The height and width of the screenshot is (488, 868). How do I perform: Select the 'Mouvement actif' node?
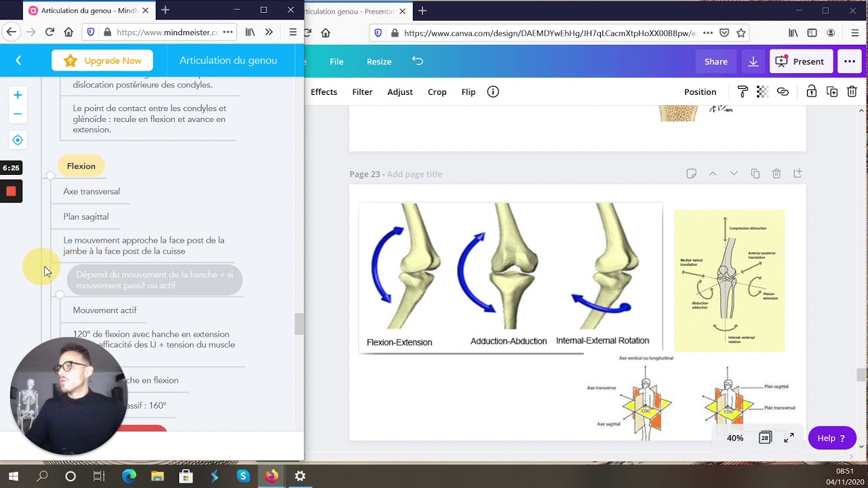(105, 310)
